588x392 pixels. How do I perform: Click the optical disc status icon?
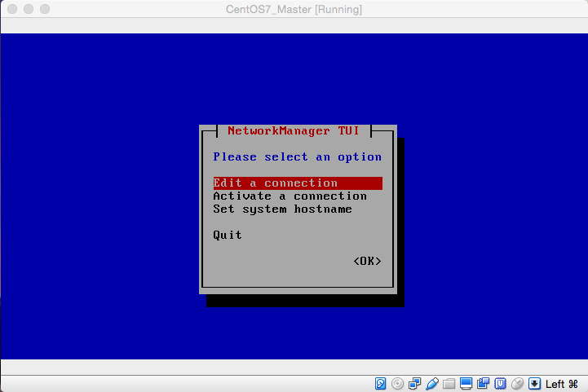[397, 383]
